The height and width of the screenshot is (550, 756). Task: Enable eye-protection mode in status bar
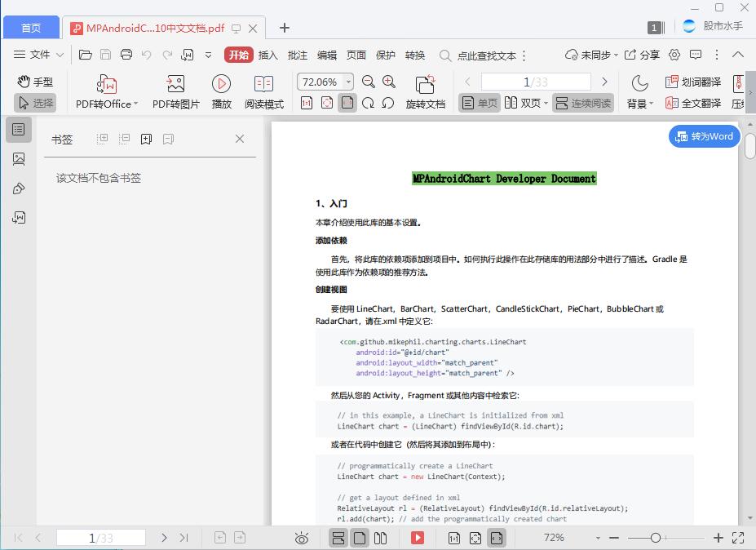click(301, 538)
